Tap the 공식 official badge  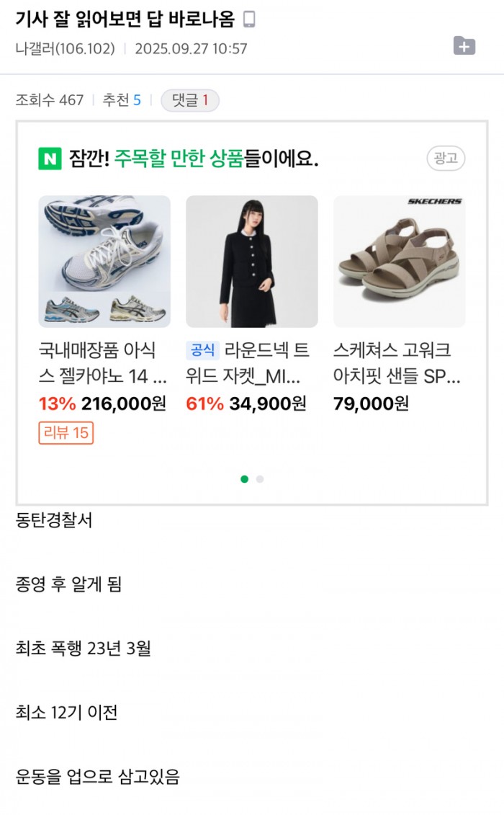pyautogui.click(x=202, y=350)
